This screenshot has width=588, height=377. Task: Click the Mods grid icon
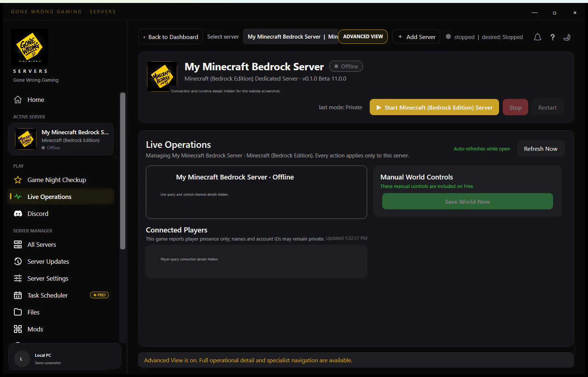(18, 329)
